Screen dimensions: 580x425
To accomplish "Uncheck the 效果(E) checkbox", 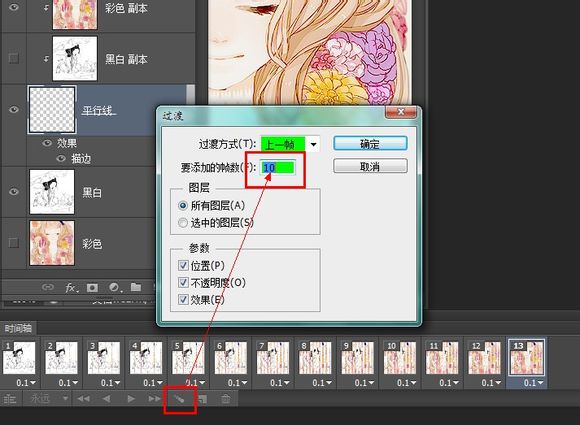I will [183, 299].
